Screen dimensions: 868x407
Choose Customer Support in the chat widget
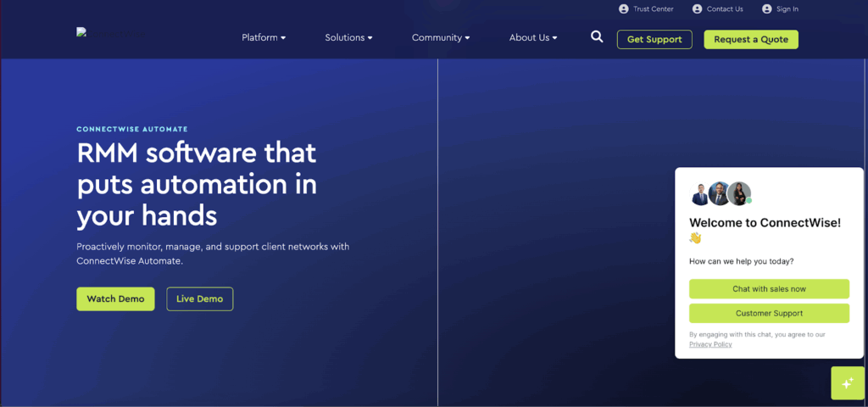tap(769, 314)
